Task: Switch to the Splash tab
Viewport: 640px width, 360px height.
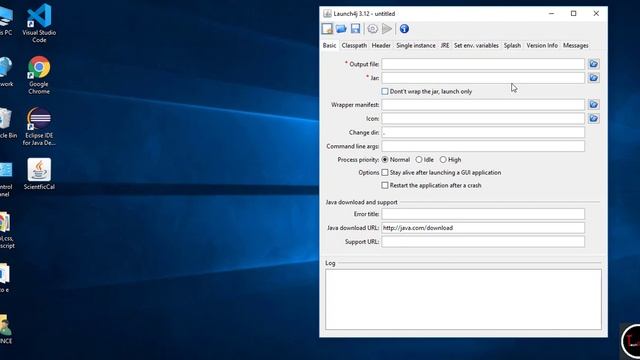Action: (512, 45)
